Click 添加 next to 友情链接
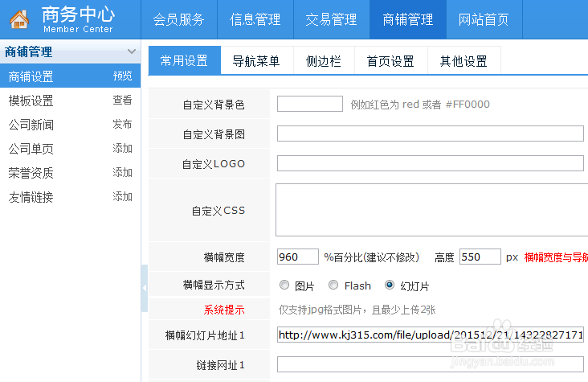The width and height of the screenshot is (588, 382). (x=122, y=196)
